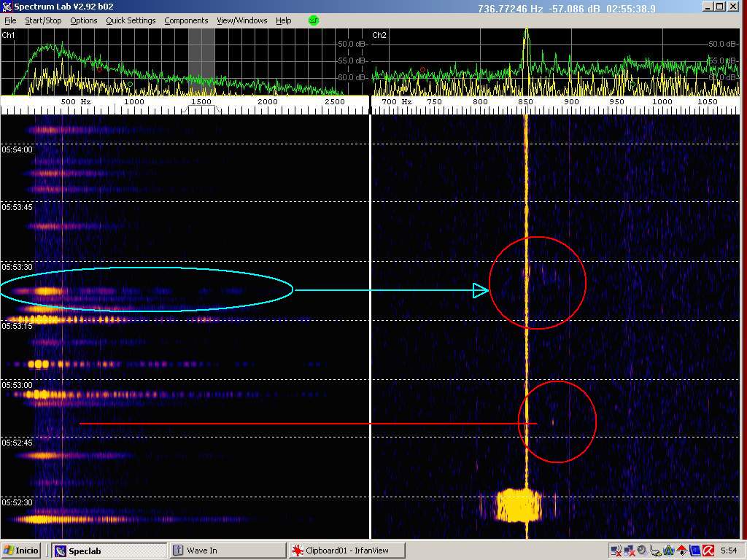This screenshot has width=747, height=560.
Task: Expand the Quick Settings menu
Action: point(131,20)
